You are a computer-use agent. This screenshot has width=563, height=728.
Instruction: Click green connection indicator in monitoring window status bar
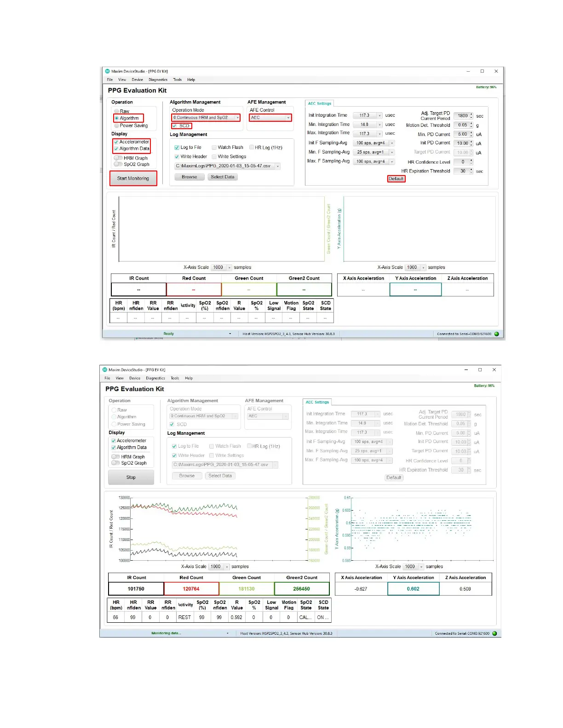495,633
